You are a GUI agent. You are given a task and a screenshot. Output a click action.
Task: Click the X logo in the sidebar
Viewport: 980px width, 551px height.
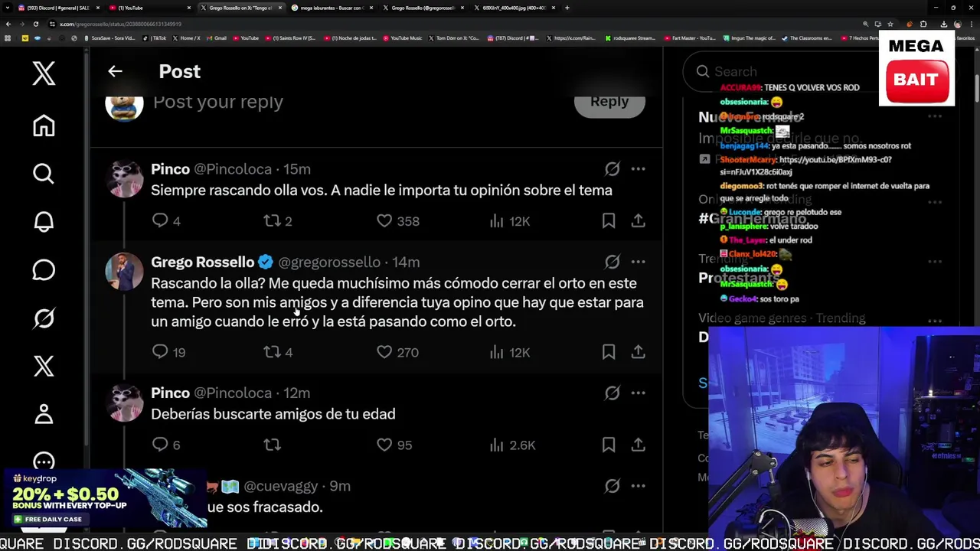(x=44, y=73)
